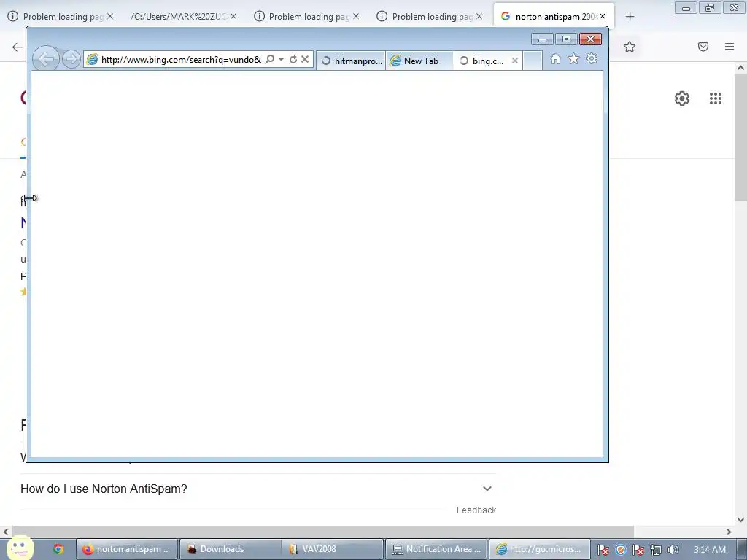Minimize the Internet Explorer window

click(x=542, y=39)
